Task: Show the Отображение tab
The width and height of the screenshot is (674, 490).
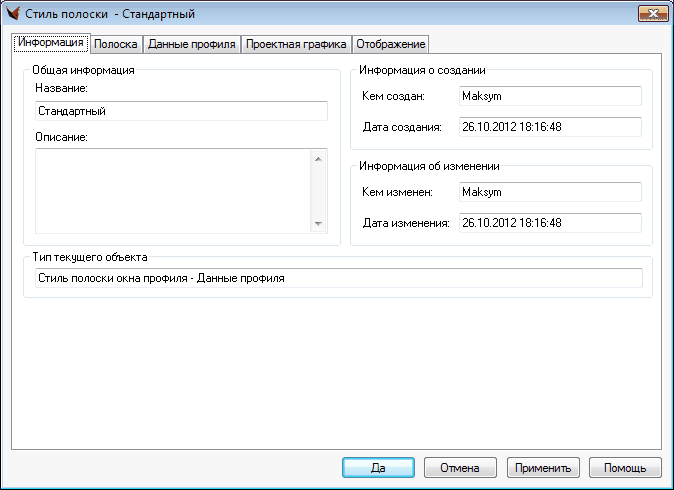Action: point(390,44)
